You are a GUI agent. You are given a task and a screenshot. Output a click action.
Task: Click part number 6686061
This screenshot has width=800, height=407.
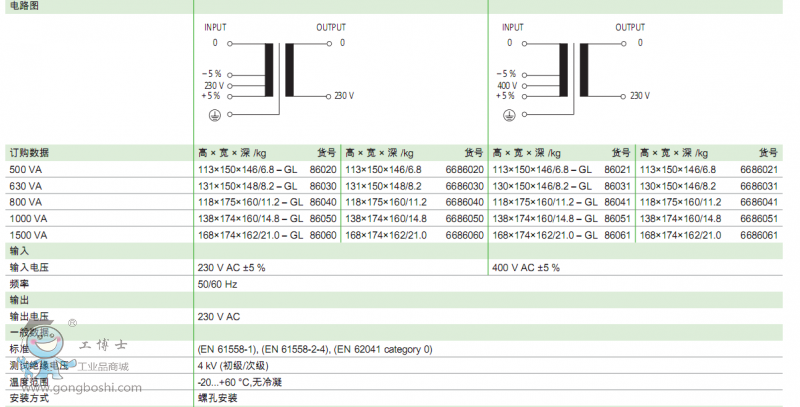point(759,234)
